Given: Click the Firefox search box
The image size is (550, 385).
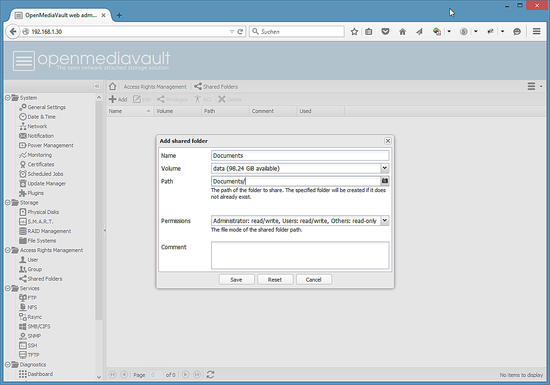Looking at the screenshot, I should [x=297, y=32].
